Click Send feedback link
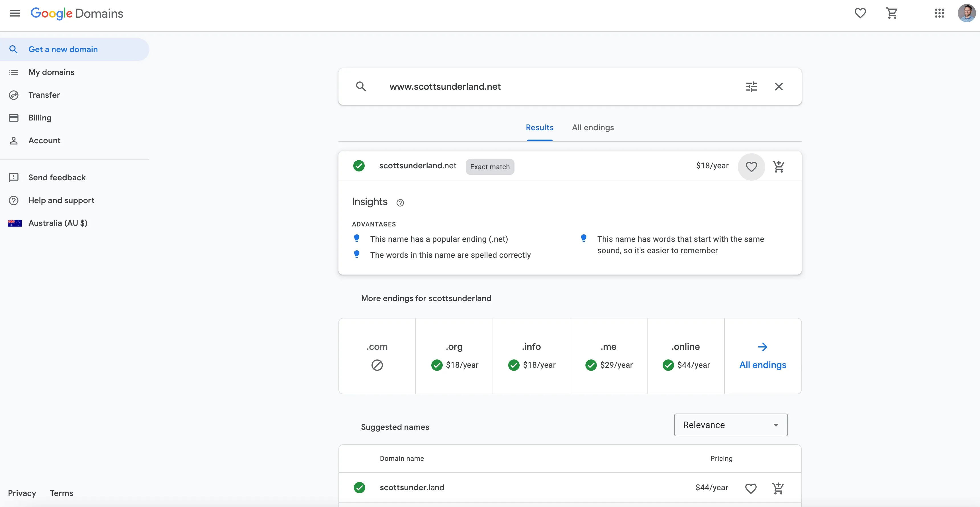Viewport: 980px width, 507px height. (57, 178)
